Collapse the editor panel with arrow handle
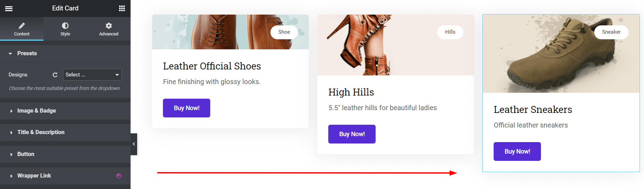This screenshot has width=644, height=189. [134, 144]
